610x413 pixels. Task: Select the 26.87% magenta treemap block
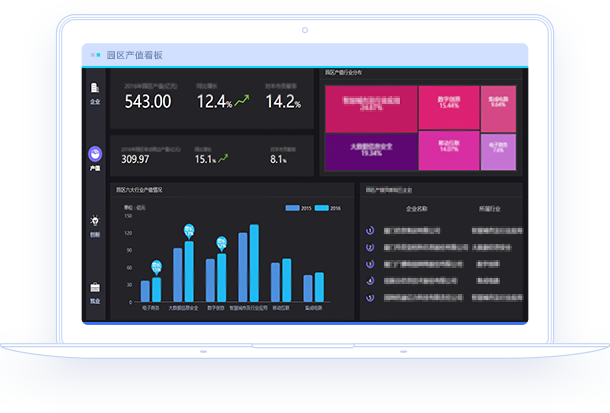(x=370, y=107)
